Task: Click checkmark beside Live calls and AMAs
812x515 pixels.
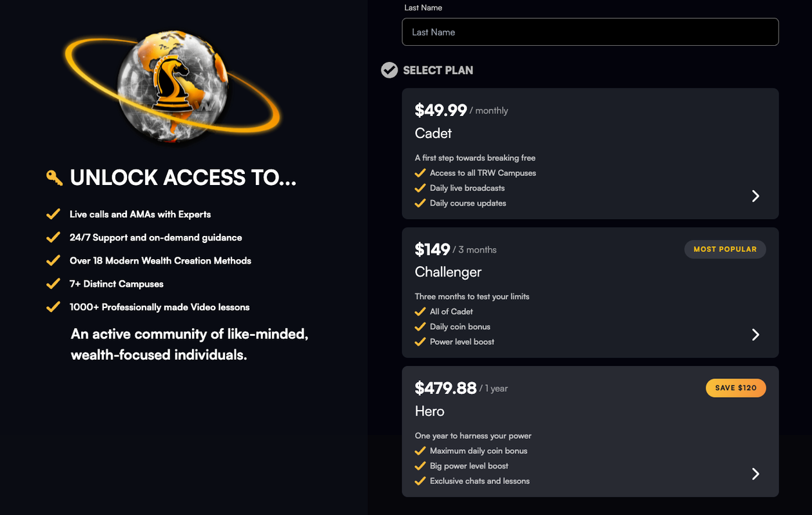Action: point(53,214)
